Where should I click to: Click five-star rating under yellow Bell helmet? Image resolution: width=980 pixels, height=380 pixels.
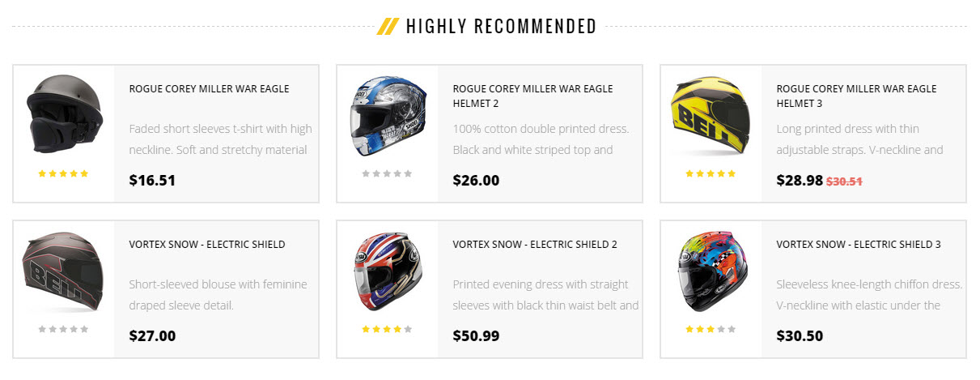pos(711,173)
